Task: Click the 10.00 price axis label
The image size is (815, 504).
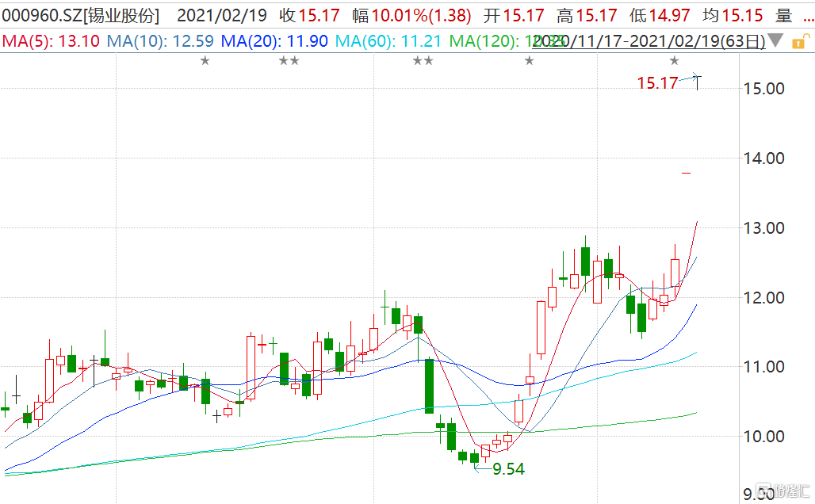Action: (x=763, y=437)
